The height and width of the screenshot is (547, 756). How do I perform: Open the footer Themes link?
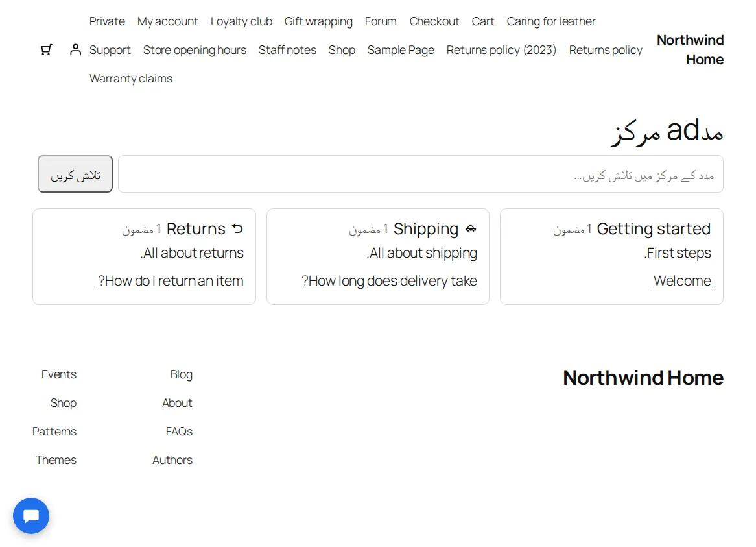click(56, 459)
